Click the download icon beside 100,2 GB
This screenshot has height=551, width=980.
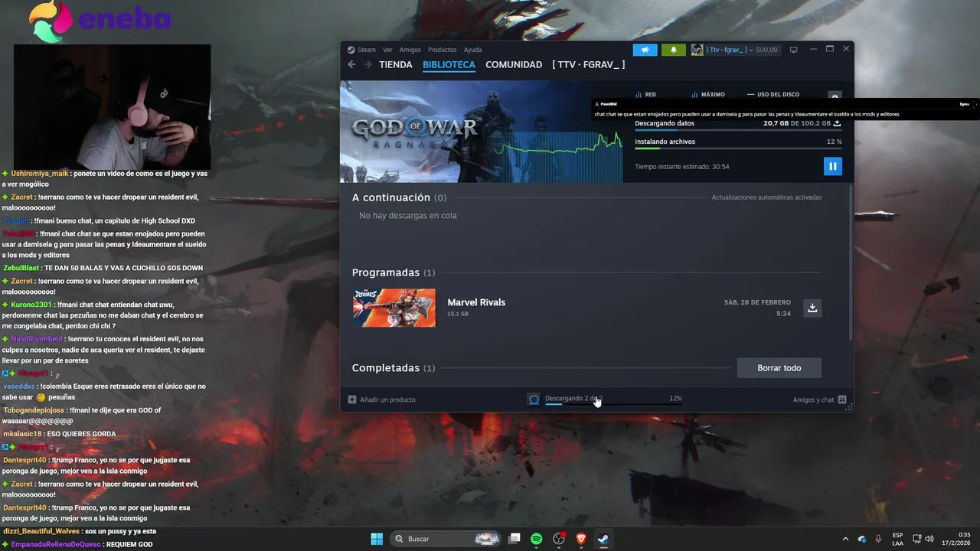click(837, 123)
